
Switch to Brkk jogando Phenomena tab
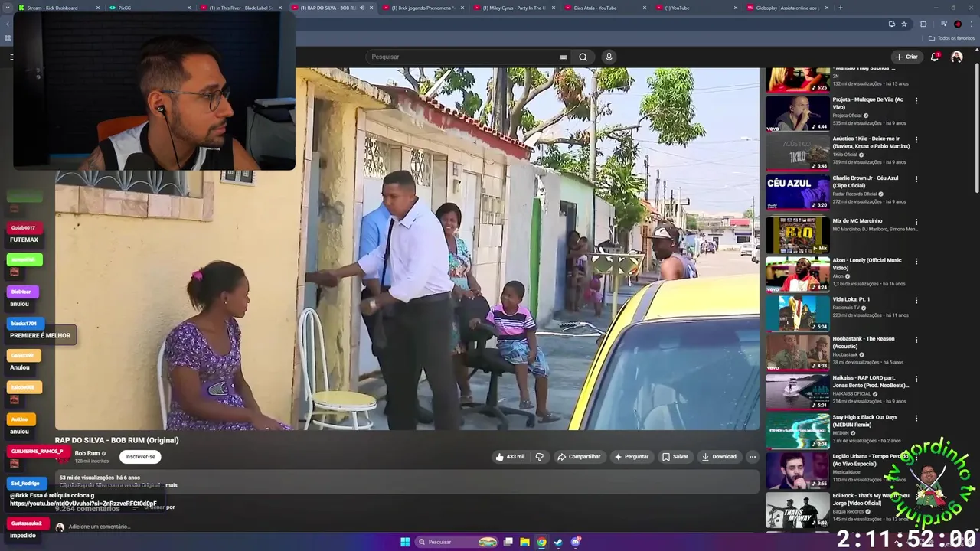pyautogui.click(x=423, y=8)
